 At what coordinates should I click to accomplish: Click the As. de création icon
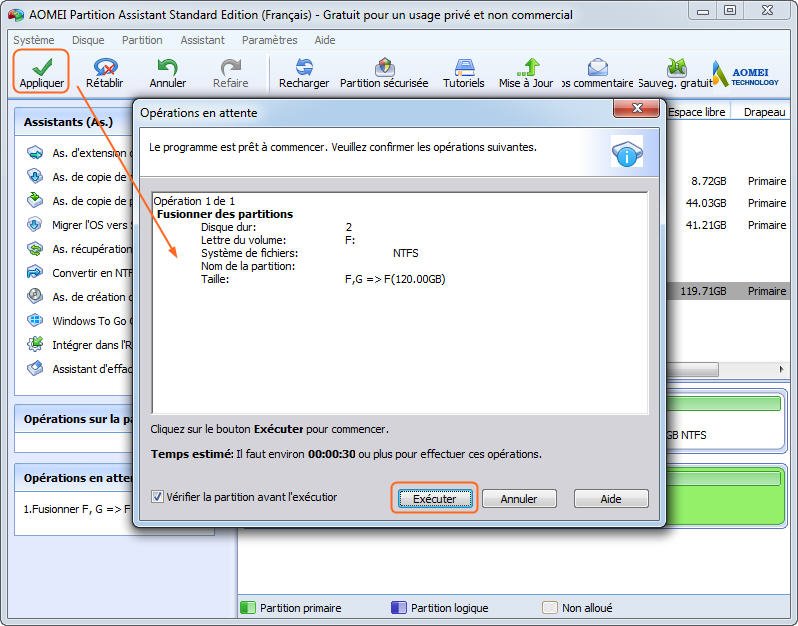[35, 297]
